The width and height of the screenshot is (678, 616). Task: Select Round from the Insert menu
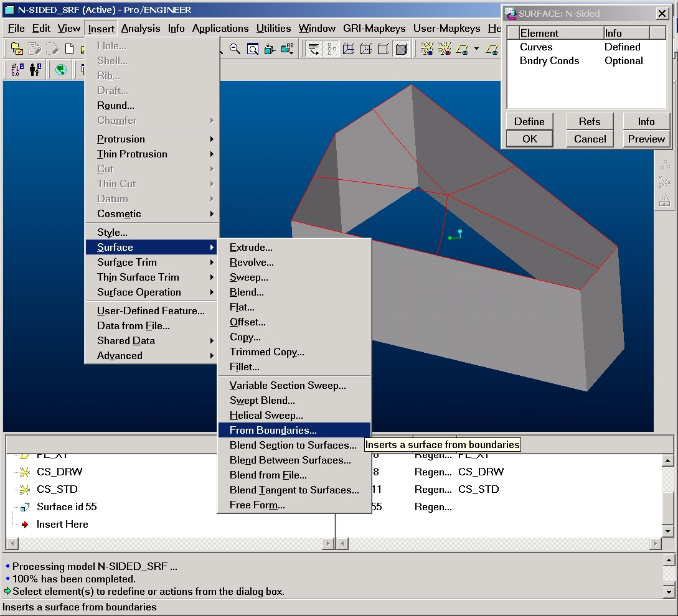click(x=153, y=106)
